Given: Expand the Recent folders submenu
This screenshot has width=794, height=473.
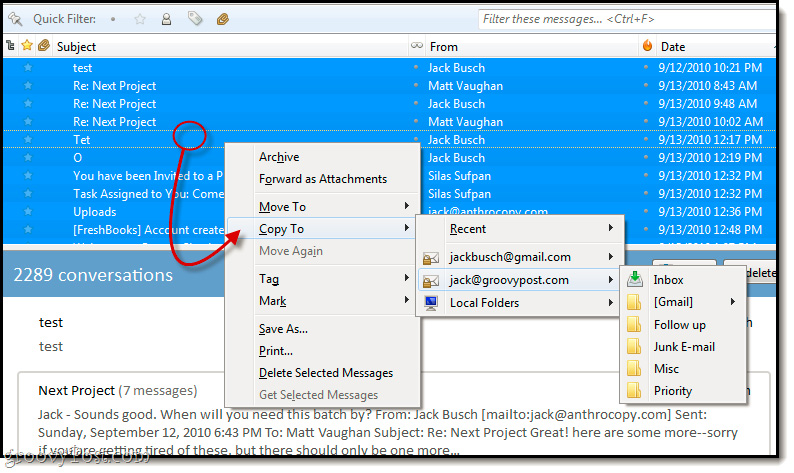Looking at the screenshot, I should tap(519, 229).
